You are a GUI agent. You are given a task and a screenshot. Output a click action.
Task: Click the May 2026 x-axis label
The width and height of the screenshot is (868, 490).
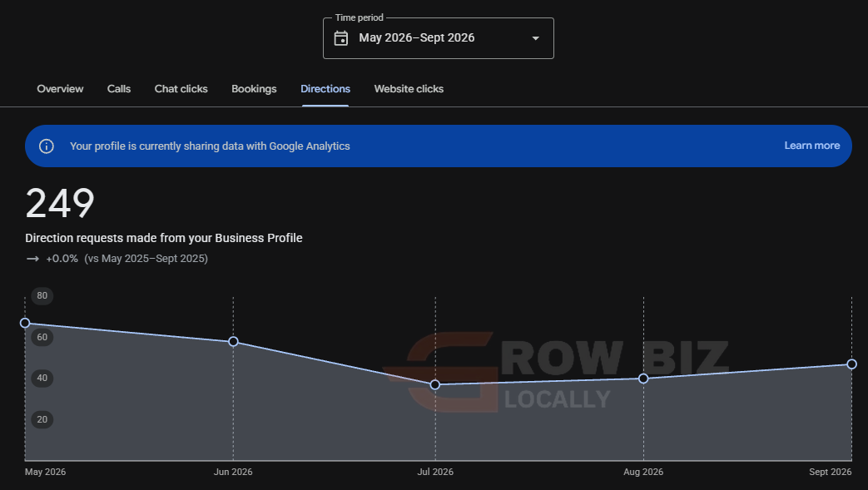(46, 472)
